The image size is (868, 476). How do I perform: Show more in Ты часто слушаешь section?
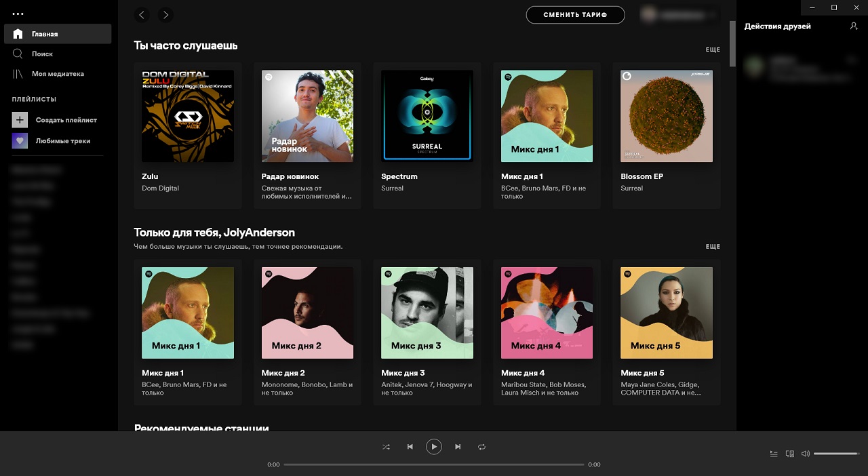[712, 50]
